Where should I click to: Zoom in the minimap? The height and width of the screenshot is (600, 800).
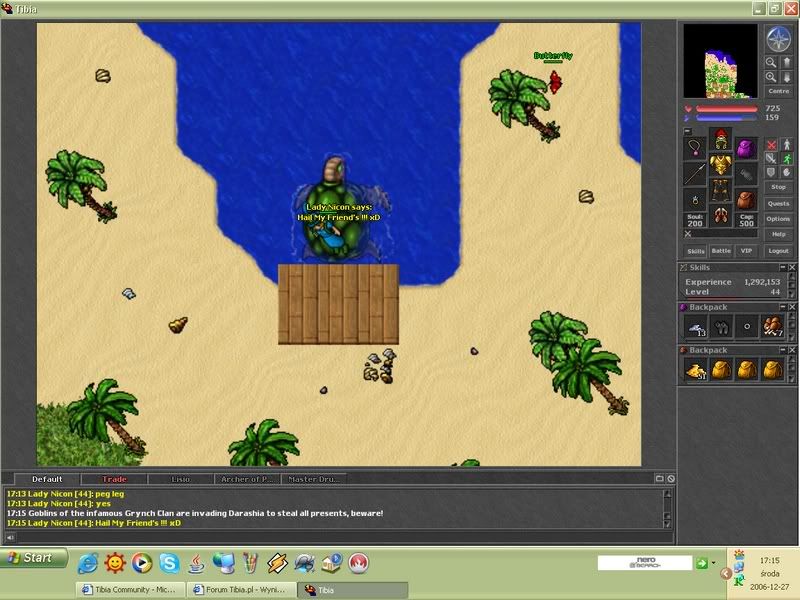pos(771,78)
